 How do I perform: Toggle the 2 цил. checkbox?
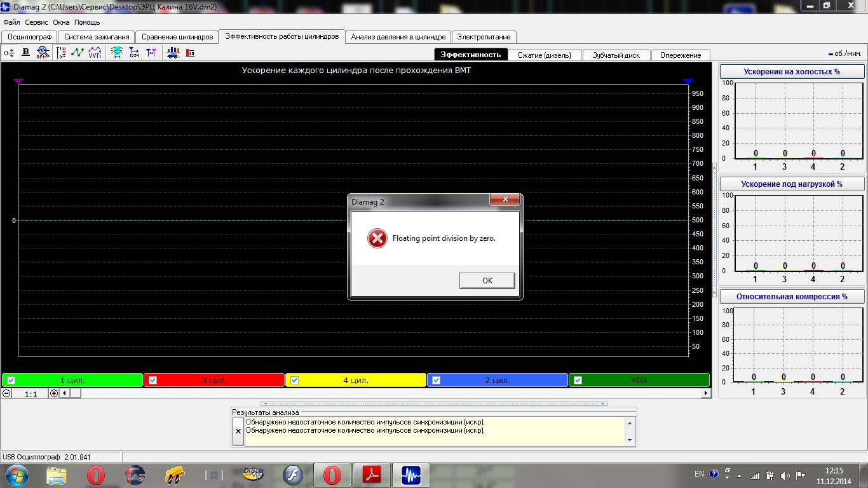436,381
